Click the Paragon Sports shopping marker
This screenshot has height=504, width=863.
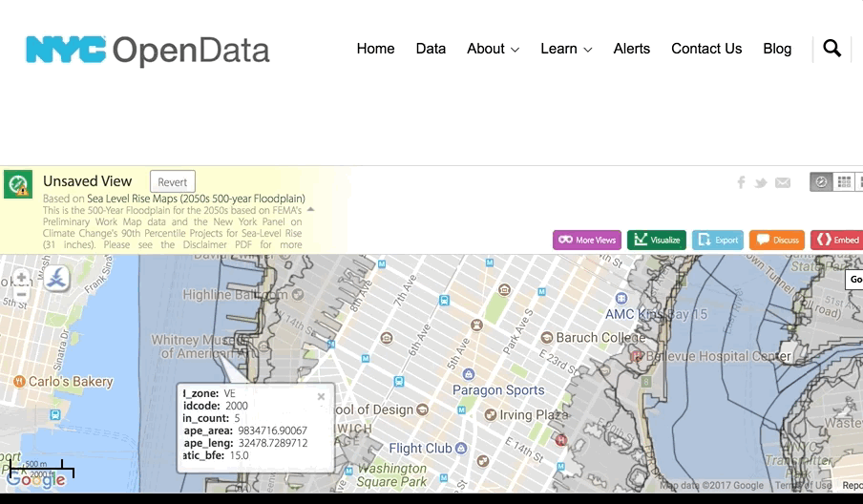[469, 374]
